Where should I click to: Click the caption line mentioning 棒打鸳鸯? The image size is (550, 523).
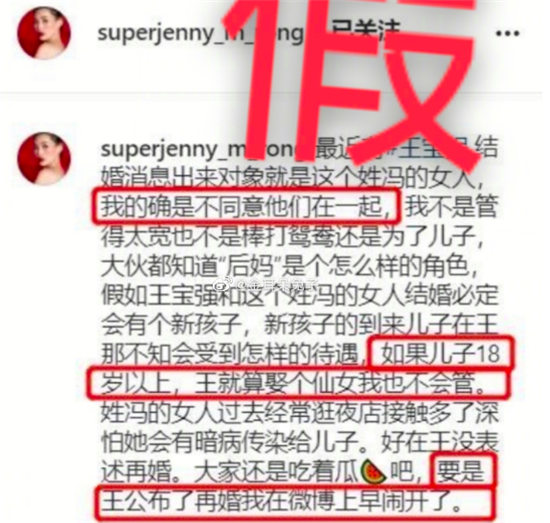293,236
